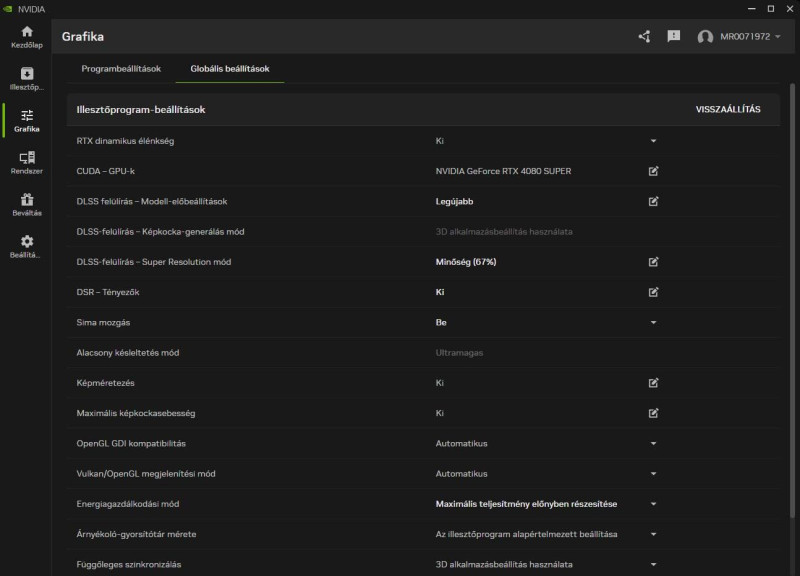Expand RTX dinamikus élénkség dropdown
Viewport: 800px width, 576px height.
pos(653,141)
